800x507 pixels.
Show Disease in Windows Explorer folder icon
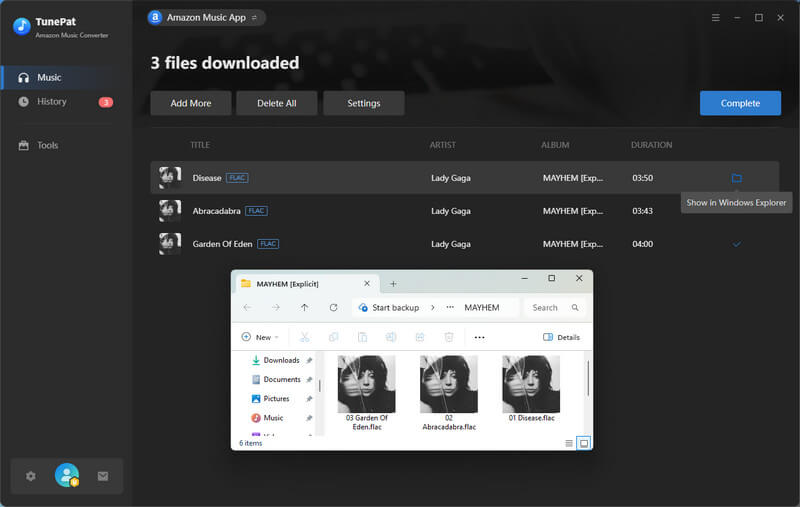tap(737, 178)
